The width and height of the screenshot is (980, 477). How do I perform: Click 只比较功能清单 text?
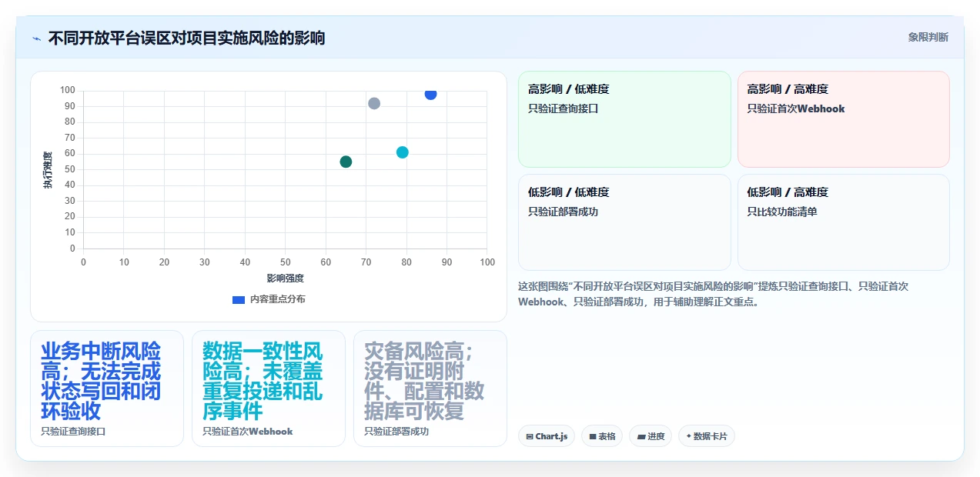782,212
